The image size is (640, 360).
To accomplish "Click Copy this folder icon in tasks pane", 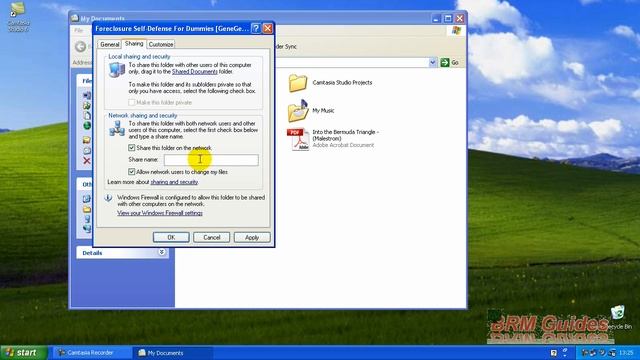I will [87, 116].
